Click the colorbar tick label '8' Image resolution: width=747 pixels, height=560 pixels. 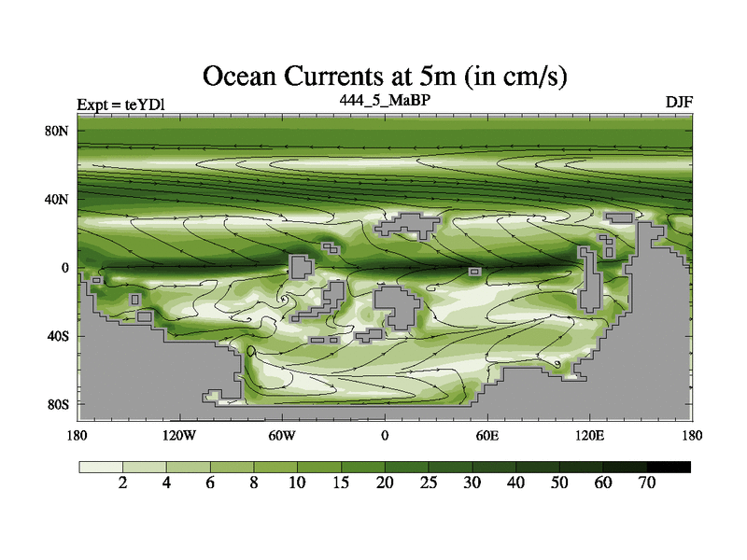[x=254, y=483]
